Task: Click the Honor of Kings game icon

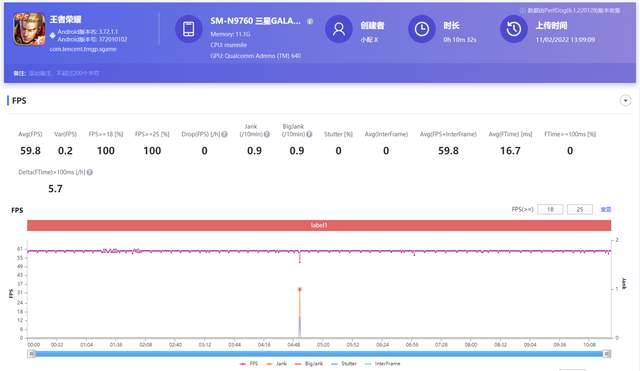Action: [x=29, y=29]
